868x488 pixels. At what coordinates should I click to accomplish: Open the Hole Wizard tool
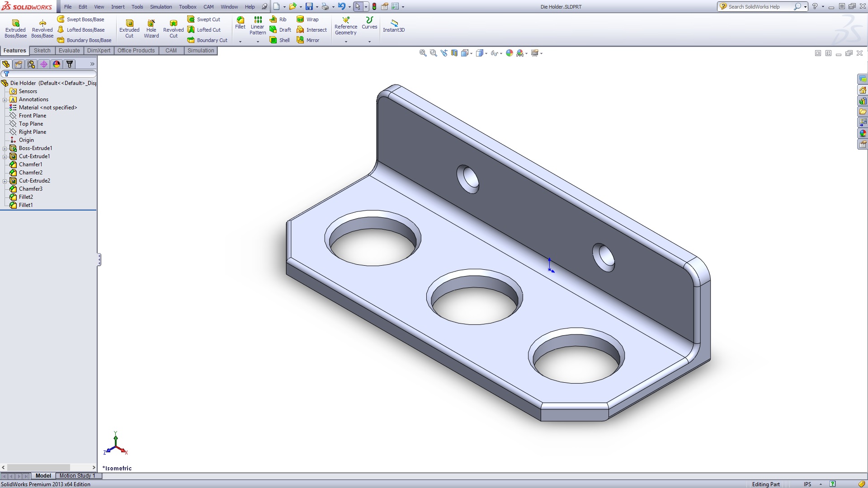coord(151,29)
